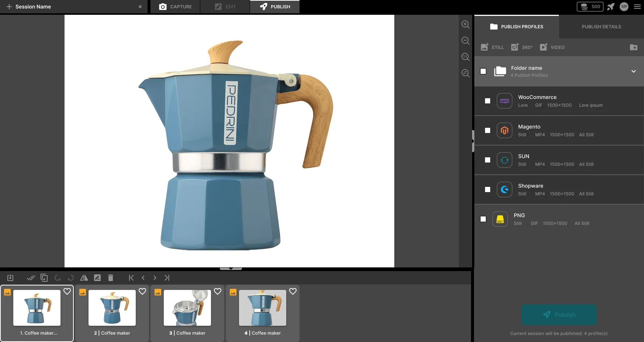Click the image type badge on thumbnail 2
This screenshot has height=342, width=644.
pos(83,292)
